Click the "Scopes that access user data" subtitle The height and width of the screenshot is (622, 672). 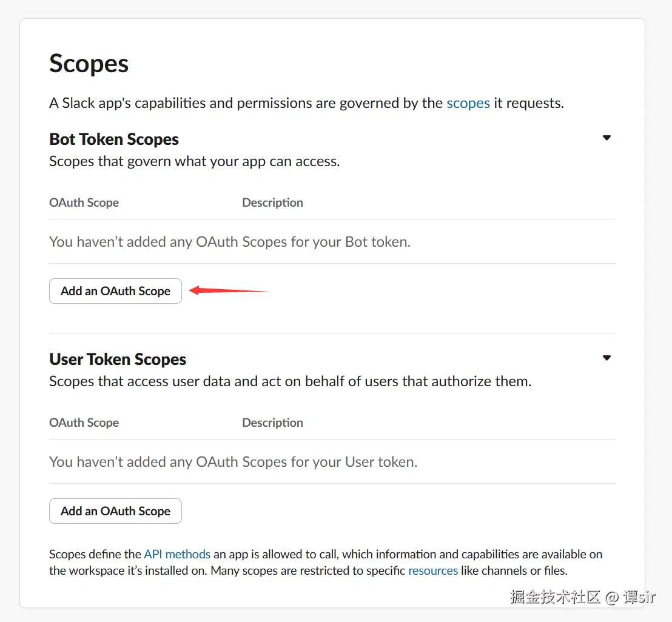coord(290,381)
